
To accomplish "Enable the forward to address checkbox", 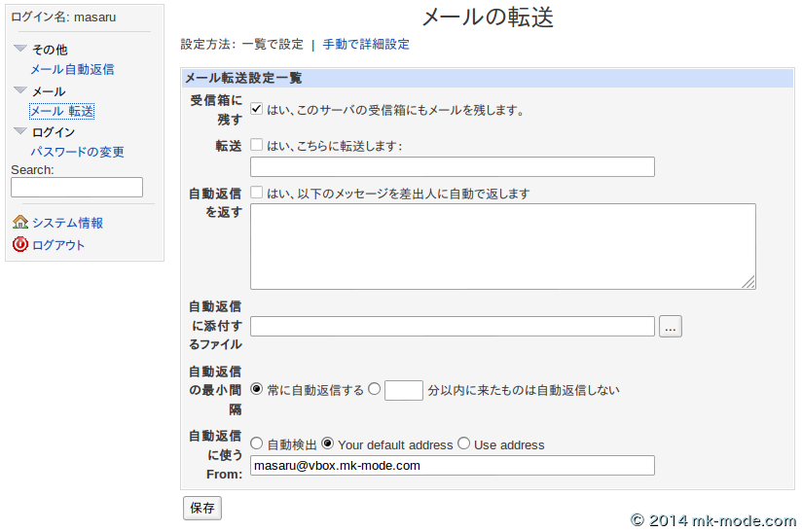I will coord(257,145).
